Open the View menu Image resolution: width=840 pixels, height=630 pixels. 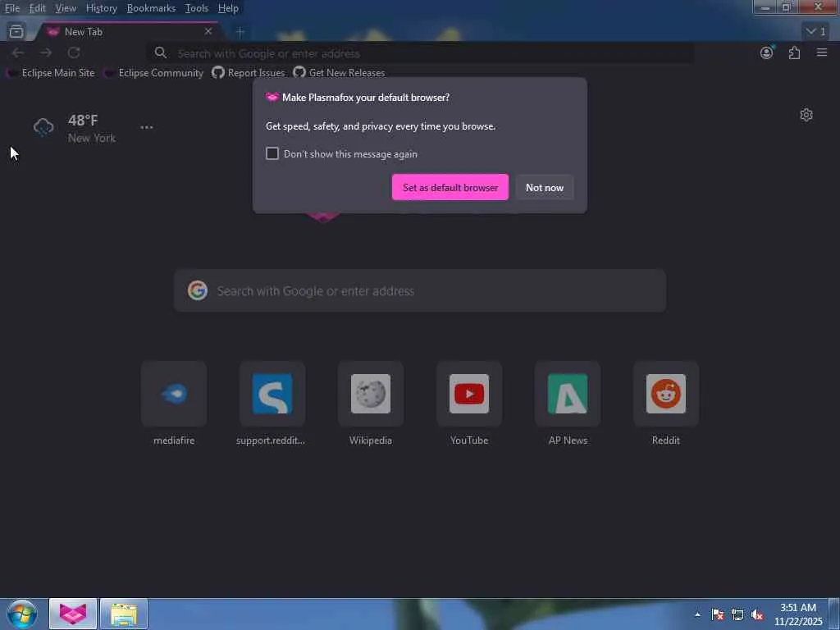point(66,8)
